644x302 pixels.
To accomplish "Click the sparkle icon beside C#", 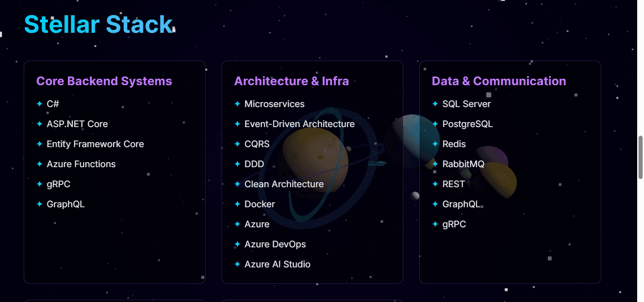I will point(39,103).
